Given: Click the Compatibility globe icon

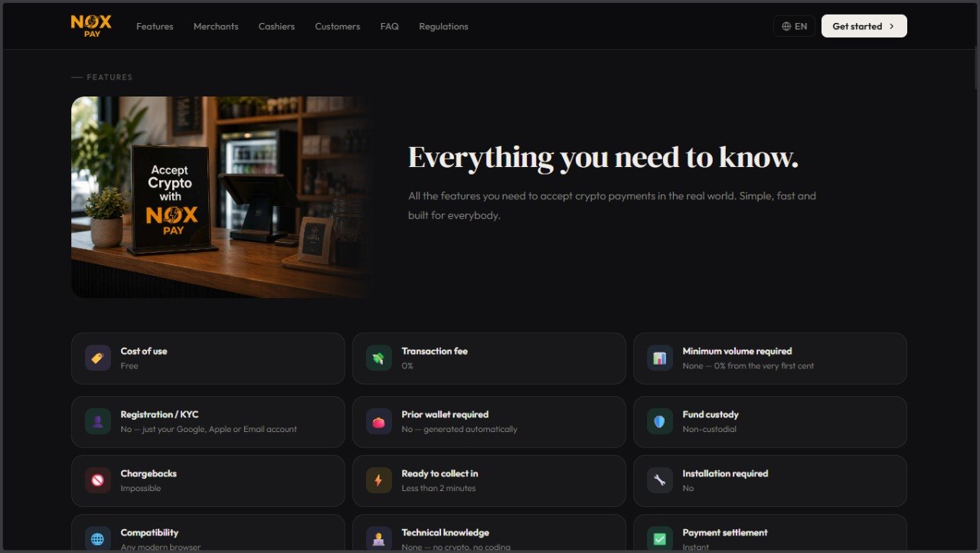Looking at the screenshot, I should click(x=98, y=539).
